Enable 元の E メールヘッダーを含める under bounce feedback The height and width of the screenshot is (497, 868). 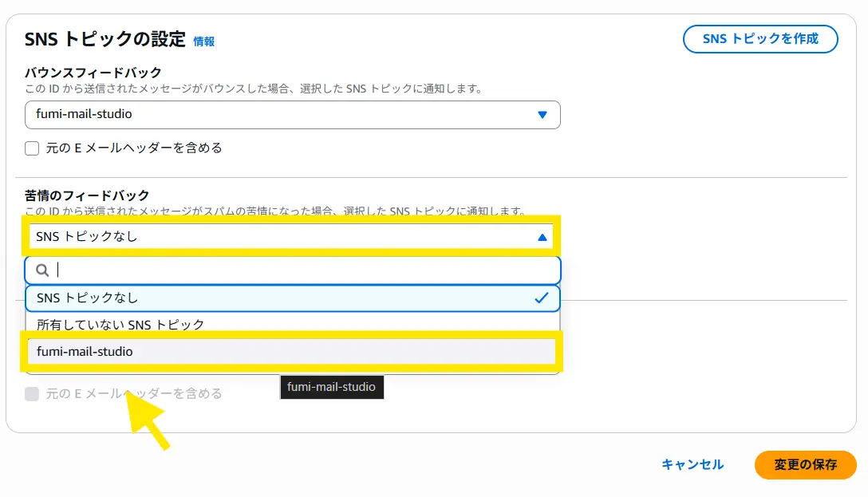(32, 148)
